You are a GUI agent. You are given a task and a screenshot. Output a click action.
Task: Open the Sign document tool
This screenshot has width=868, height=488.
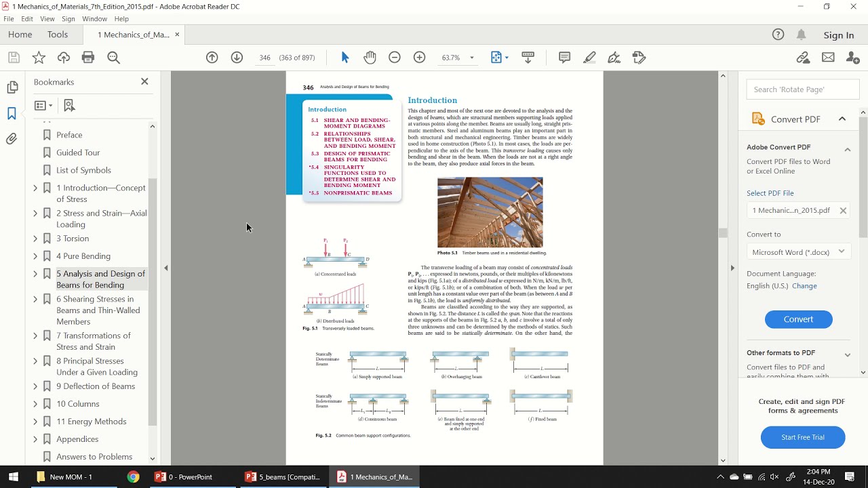614,58
